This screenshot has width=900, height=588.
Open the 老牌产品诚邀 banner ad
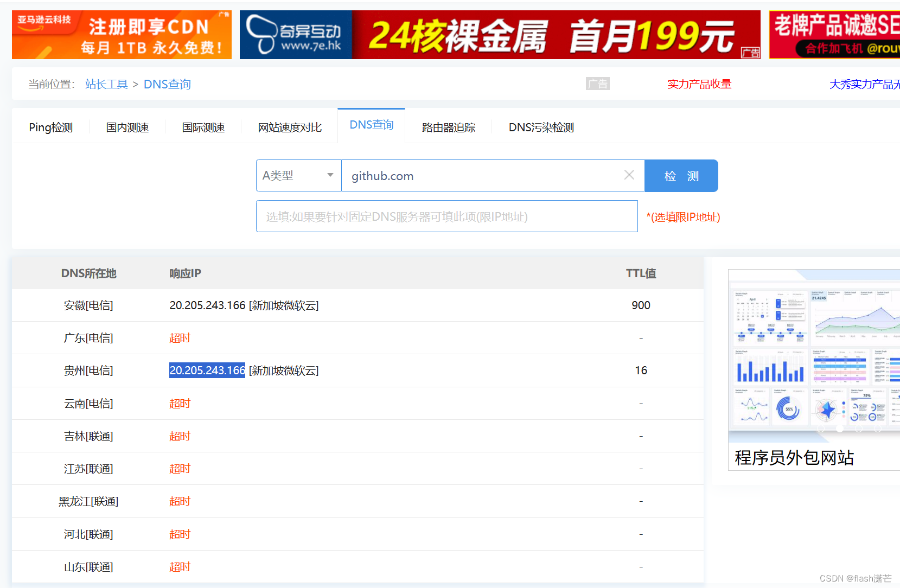(834, 35)
